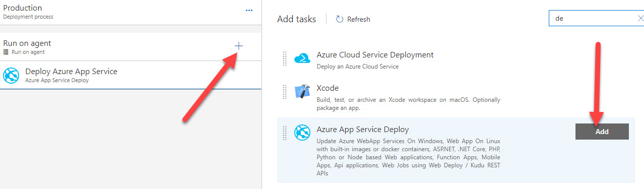Grab the drag handle beside Xcode
This screenshot has width=644, height=189.
285,92
